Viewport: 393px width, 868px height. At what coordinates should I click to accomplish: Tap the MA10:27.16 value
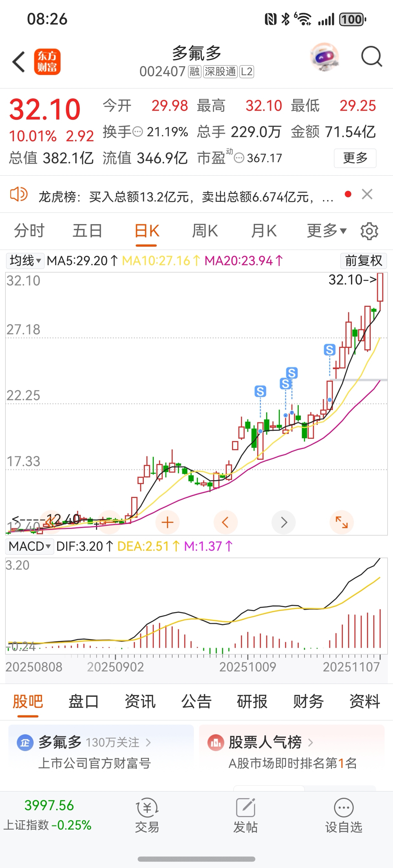(x=161, y=261)
